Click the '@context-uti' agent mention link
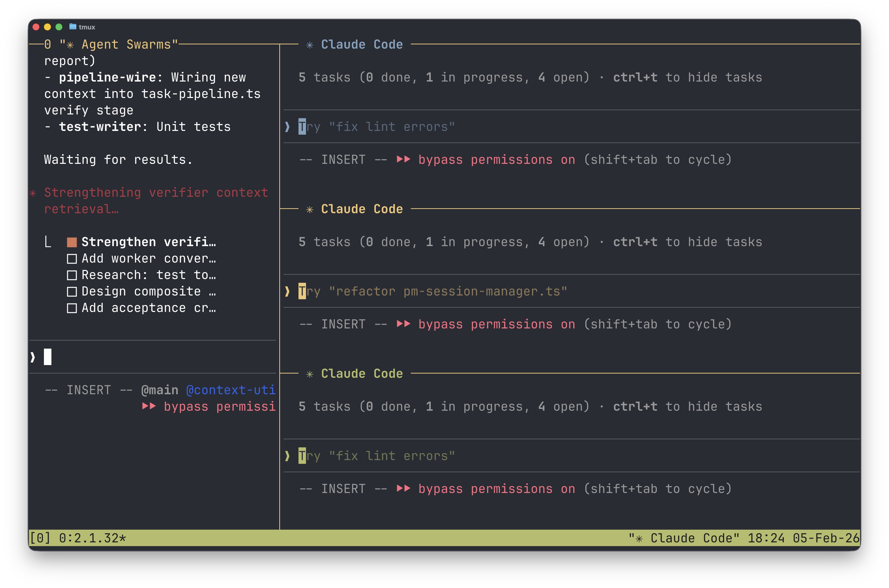 point(231,390)
